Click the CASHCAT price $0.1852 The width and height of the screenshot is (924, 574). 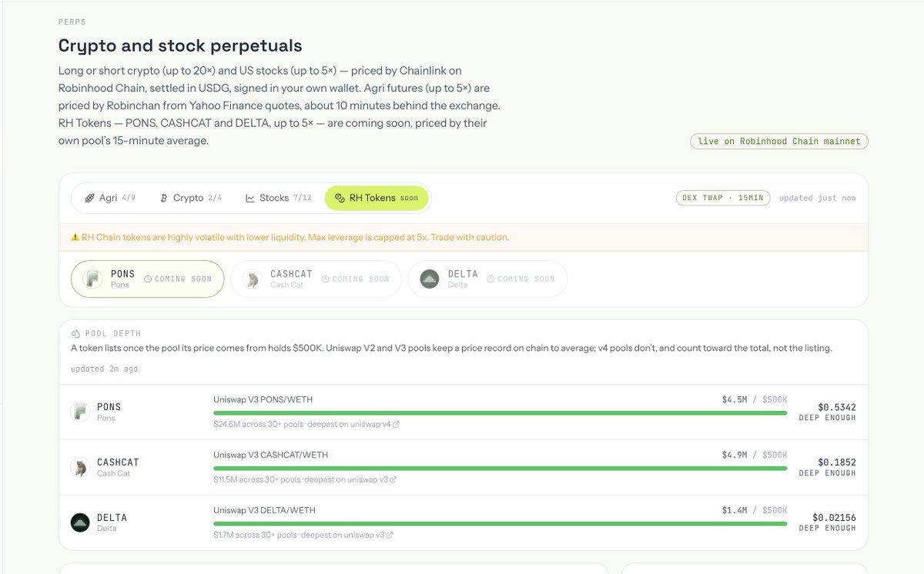click(837, 462)
